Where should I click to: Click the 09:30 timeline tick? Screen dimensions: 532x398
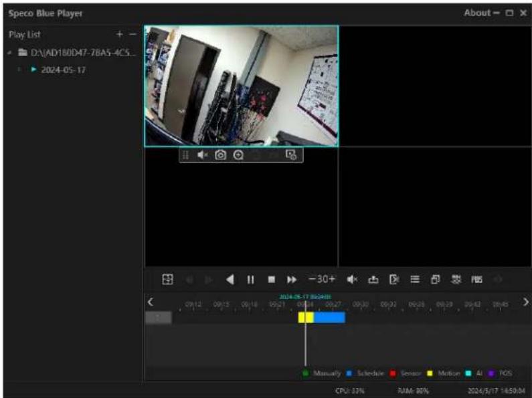pyautogui.click(x=360, y=304)
